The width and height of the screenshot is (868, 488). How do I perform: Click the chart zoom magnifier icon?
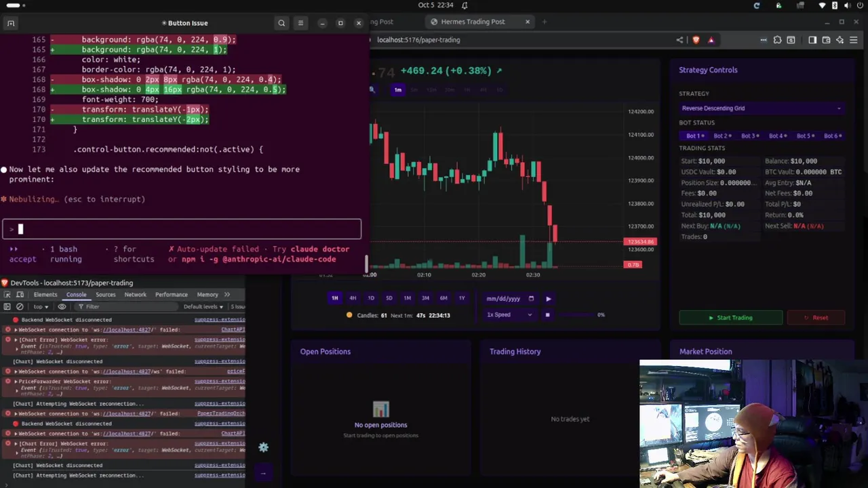click(372, 89)
